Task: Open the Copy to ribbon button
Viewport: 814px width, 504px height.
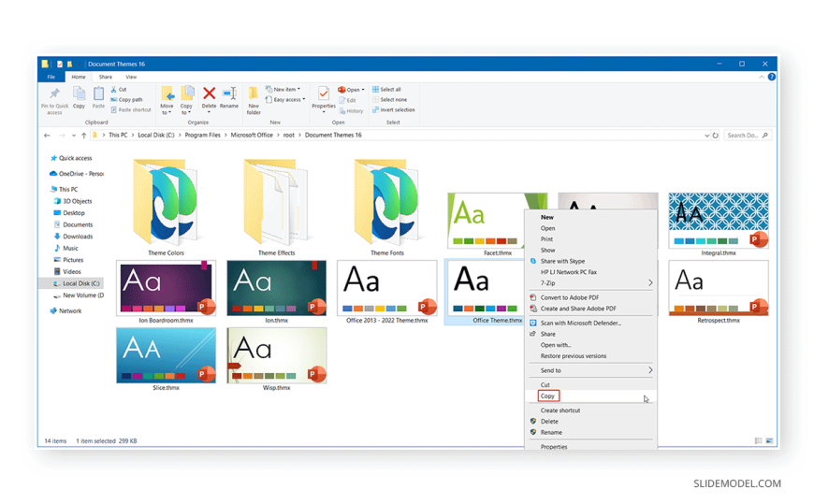Action: coord(187,101)
